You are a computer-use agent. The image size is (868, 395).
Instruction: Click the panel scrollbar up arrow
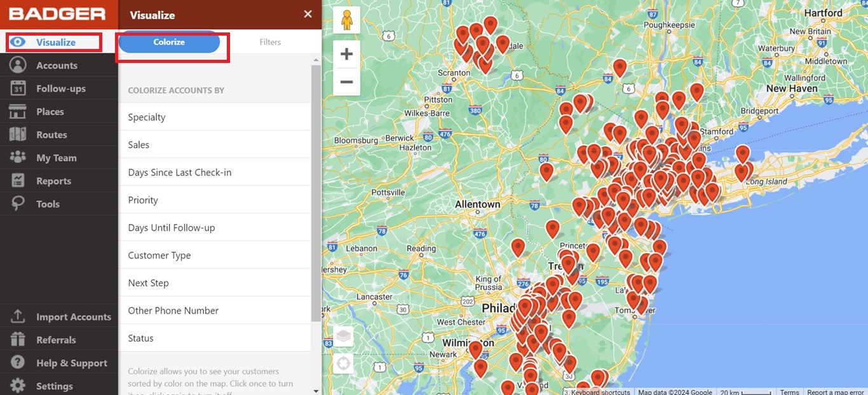click(x=316, y=60)
